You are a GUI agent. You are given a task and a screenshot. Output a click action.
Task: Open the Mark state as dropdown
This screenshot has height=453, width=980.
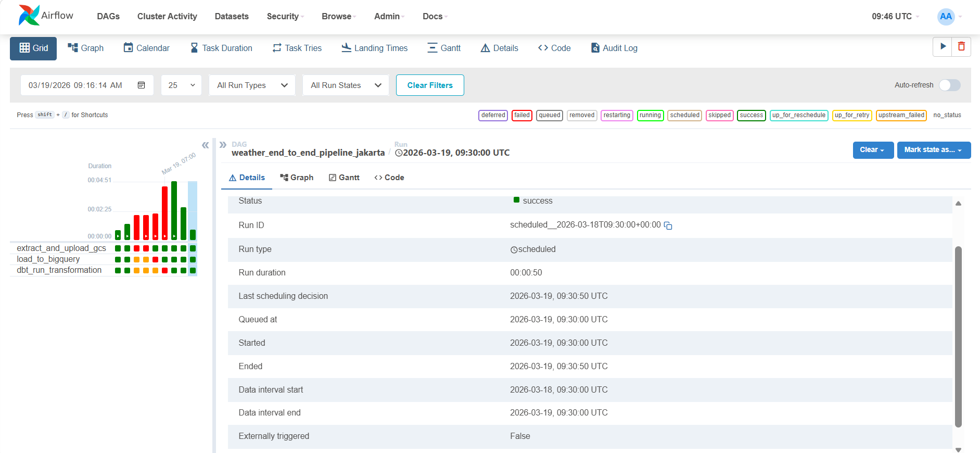934,150
